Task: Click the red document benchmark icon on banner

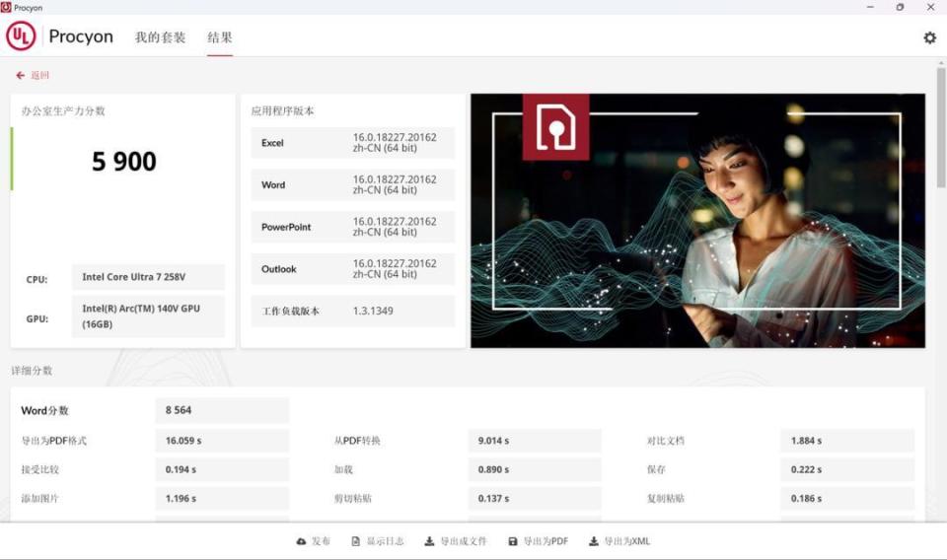Action: (555, 127)
